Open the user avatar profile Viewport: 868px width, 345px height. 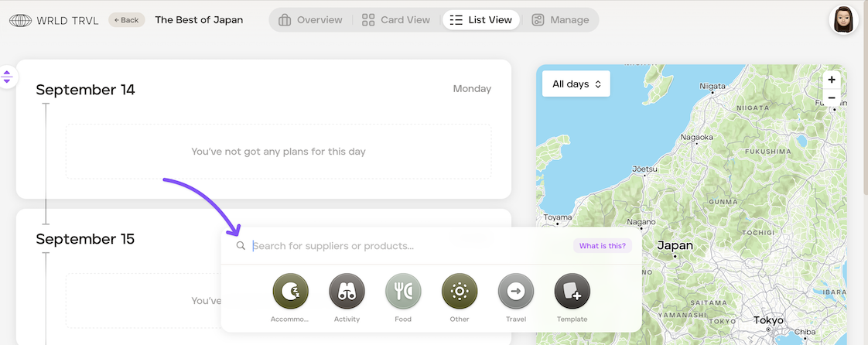(844, 20)
